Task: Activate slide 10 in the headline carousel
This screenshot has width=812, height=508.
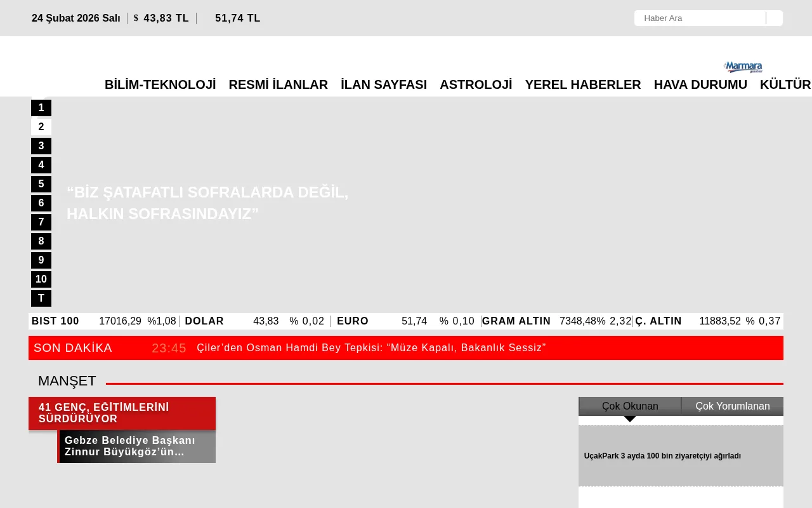Action: coord(41,279)
